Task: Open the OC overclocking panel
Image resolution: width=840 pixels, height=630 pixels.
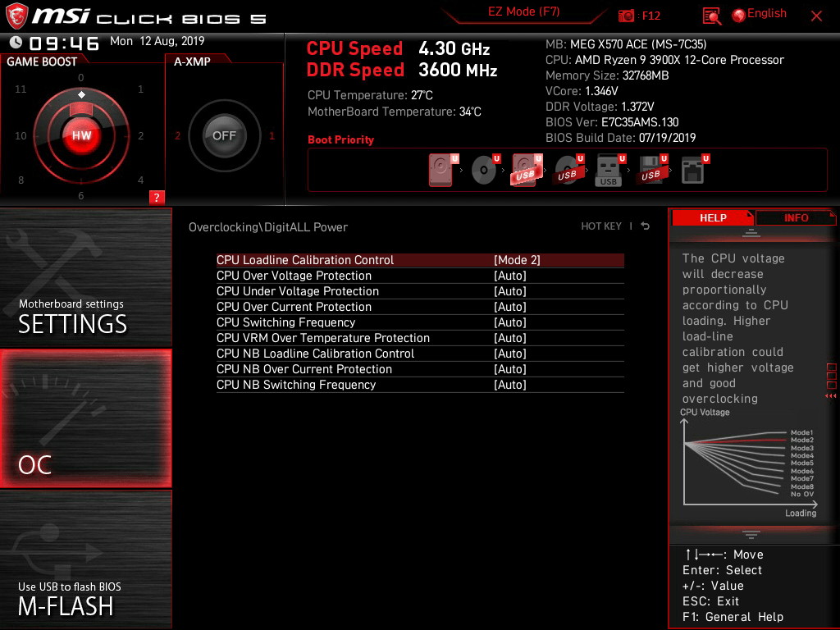Action: tap(85, 418)
